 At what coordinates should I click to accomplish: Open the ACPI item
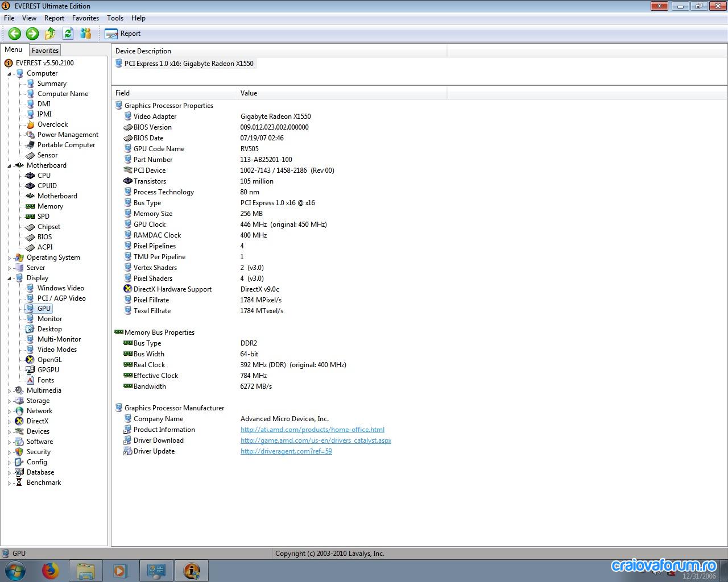(x=45, y=247)
